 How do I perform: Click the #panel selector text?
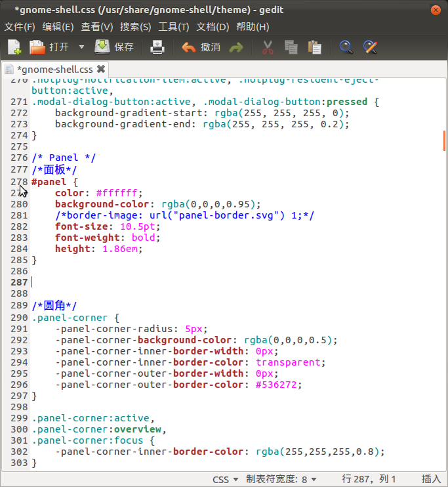pos(49,182)
